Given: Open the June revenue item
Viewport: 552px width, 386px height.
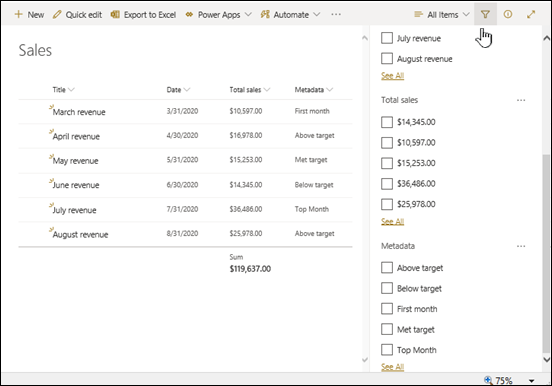Looking at the screenshot, I should pyautogui.click(x=76, y=185).
